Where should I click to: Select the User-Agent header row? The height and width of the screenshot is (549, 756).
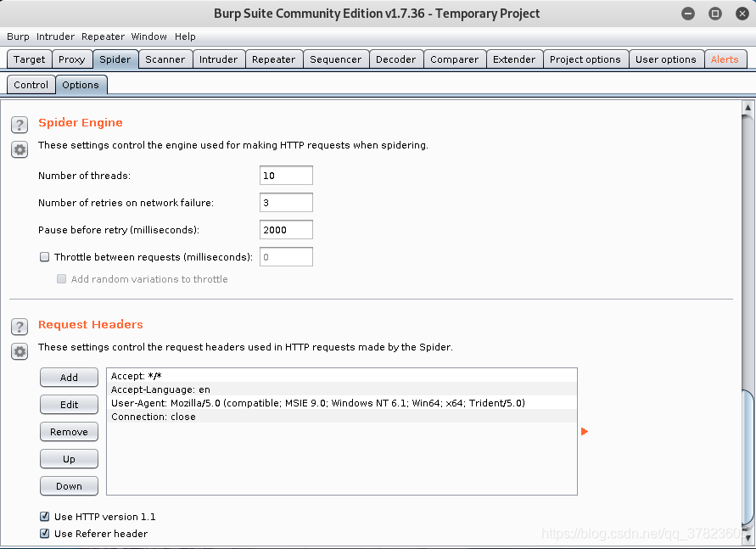click(x=342, y=403)
